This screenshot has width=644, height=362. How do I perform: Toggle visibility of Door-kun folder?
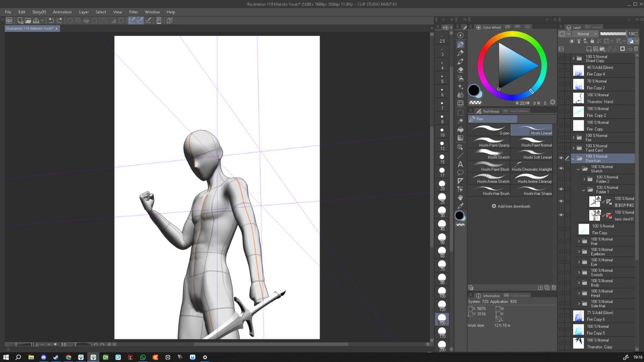[561, 158]
